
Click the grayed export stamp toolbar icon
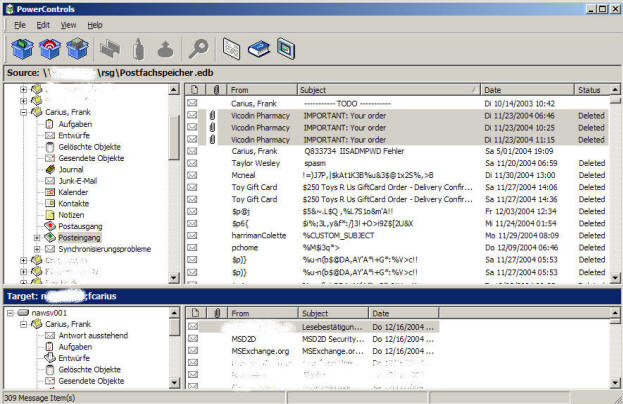click(165, 50)
